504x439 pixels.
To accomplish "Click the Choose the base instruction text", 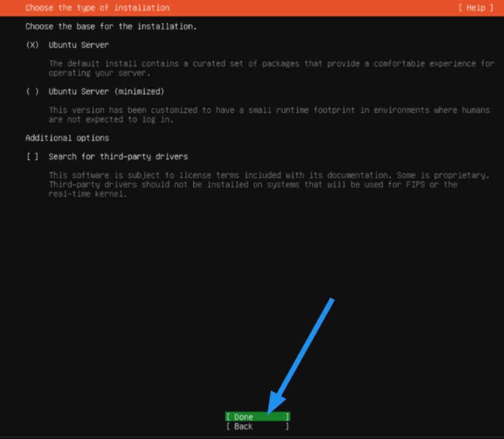I will [111, 26].
